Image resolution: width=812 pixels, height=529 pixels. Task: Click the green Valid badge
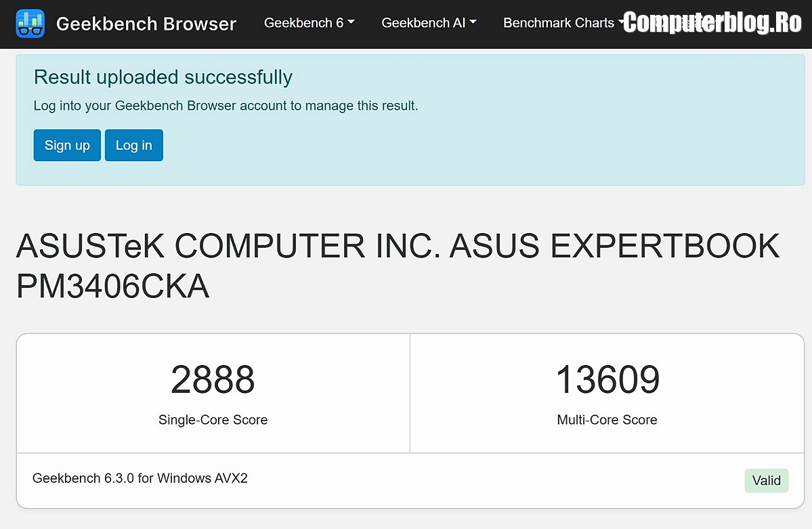tap(766, 480)
